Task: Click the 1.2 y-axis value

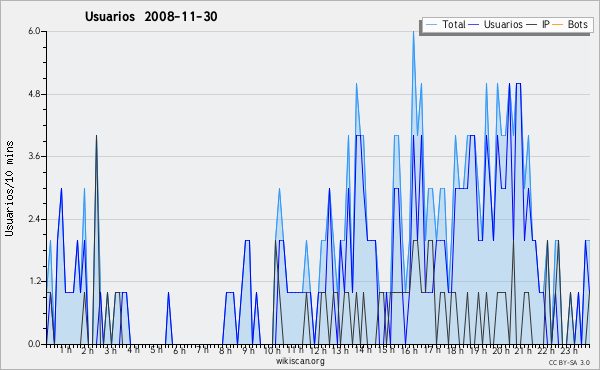Action: (34, 282)
